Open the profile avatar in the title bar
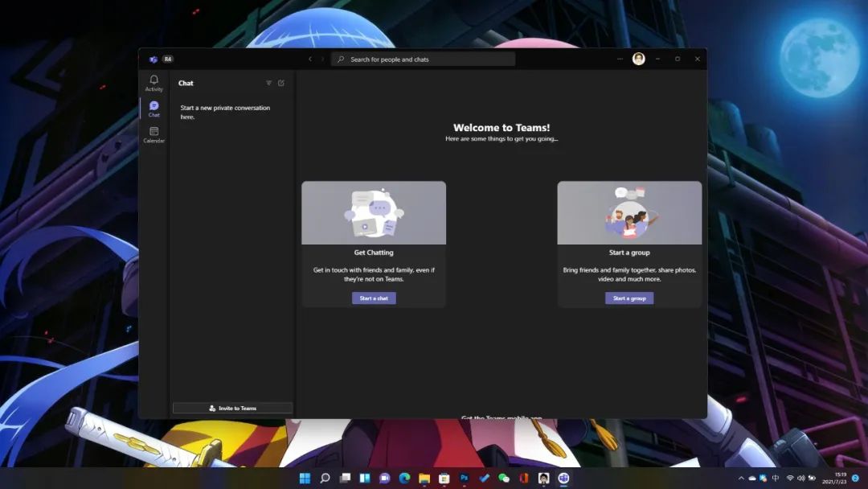 638,59
